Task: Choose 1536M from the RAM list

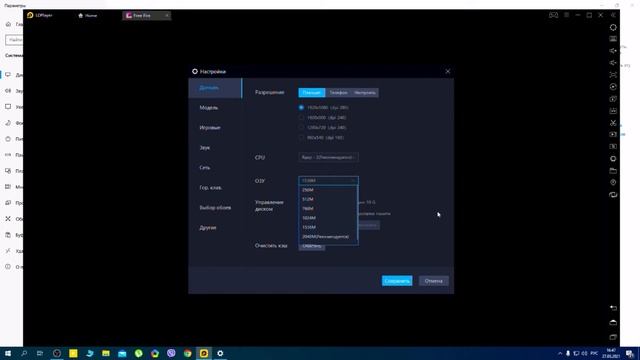Action: (328, 227)
